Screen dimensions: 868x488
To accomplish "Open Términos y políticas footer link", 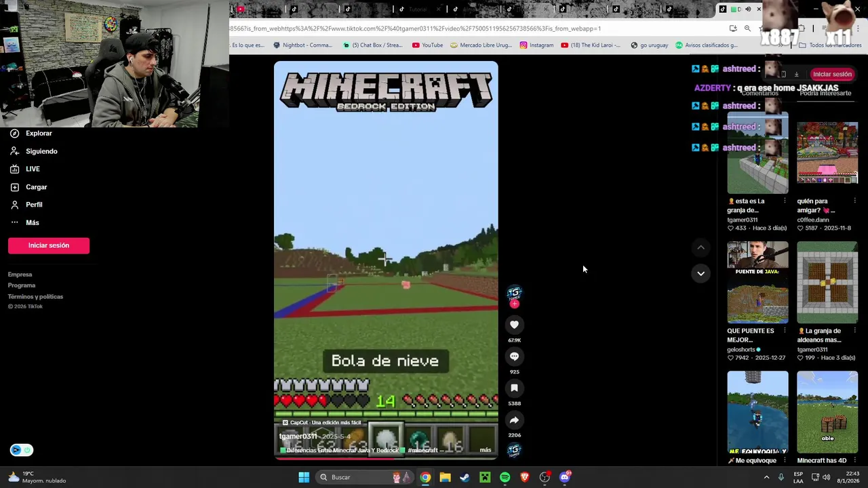I will tap(35, 296).
